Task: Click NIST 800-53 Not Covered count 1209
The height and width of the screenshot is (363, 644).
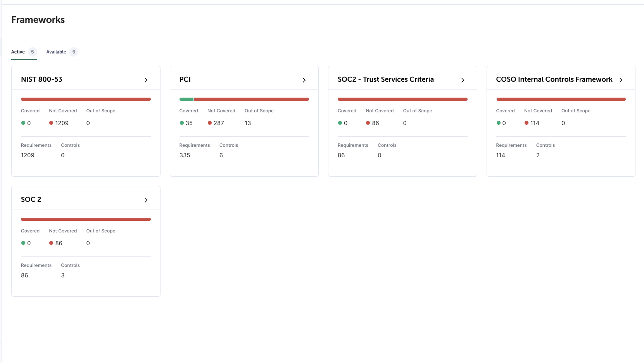Action: [62, 123]
